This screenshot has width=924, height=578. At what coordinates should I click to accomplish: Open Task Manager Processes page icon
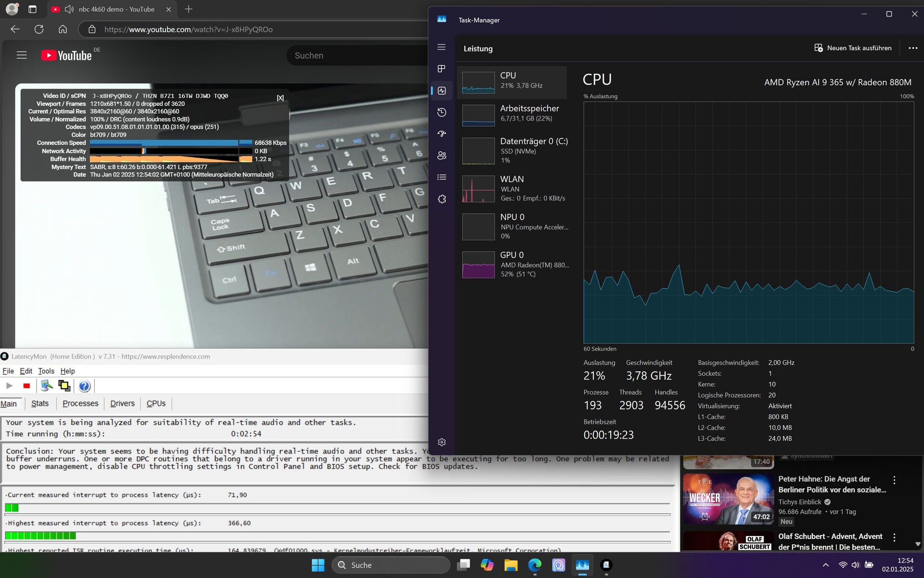441,69
